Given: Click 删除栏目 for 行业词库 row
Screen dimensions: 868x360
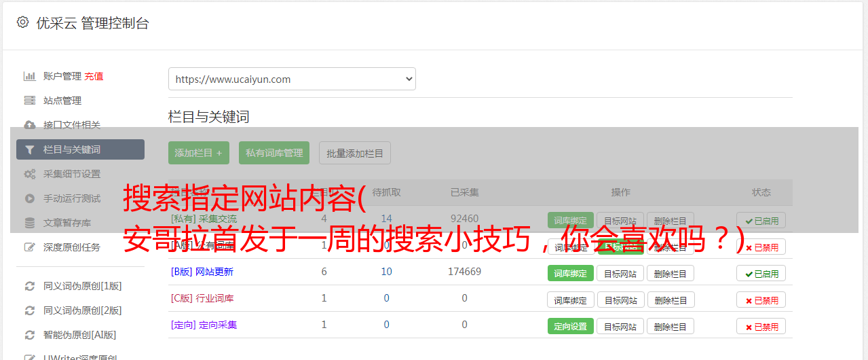Looking at the screenshot, I should coord(671,300).
